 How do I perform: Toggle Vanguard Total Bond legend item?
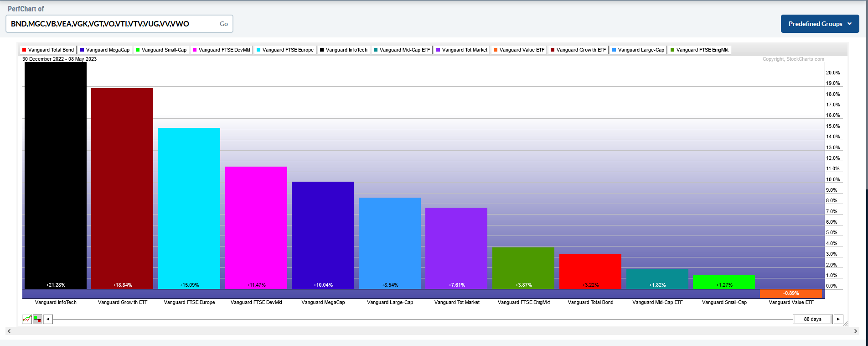tap(48, 50)
